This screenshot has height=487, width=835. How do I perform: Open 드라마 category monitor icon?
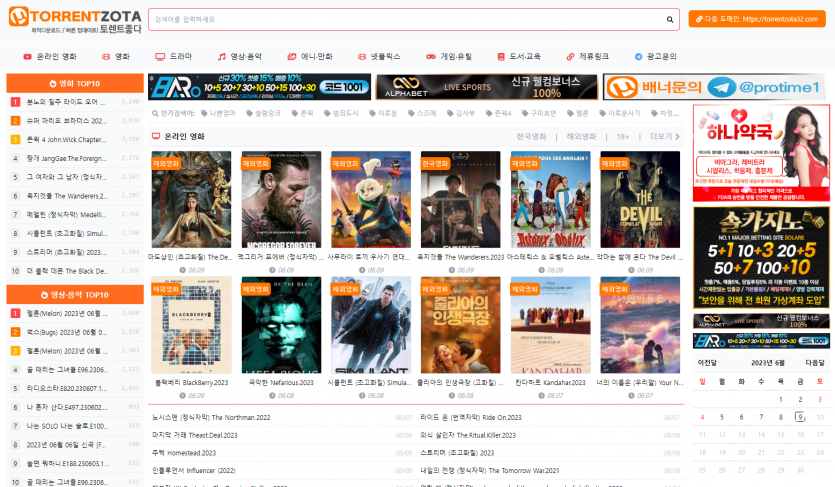click(160, 56)
